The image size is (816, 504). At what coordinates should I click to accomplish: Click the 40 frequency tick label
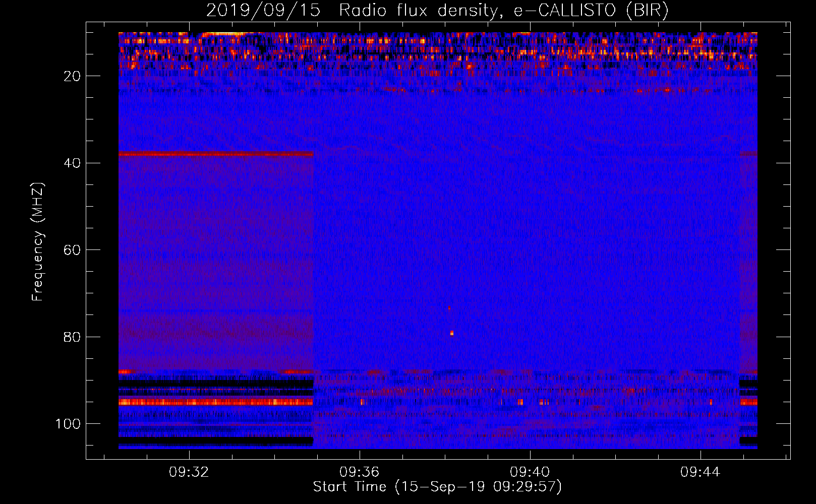73,163
